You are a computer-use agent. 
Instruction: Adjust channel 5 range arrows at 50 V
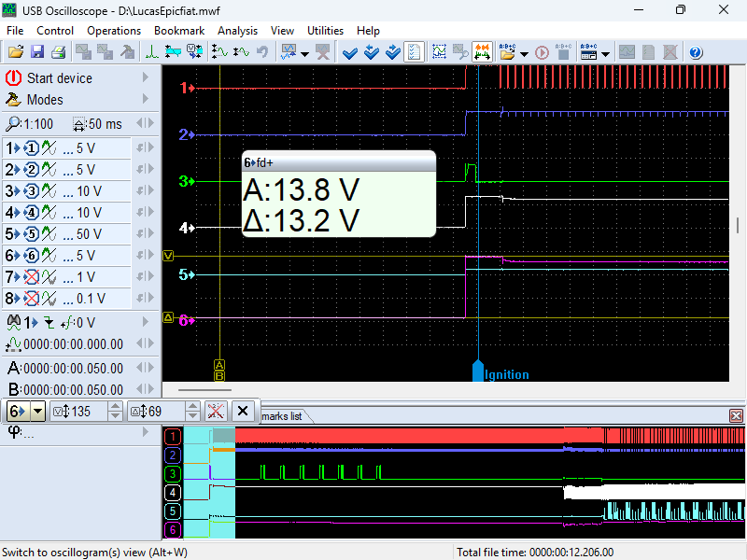pos(146,233)
